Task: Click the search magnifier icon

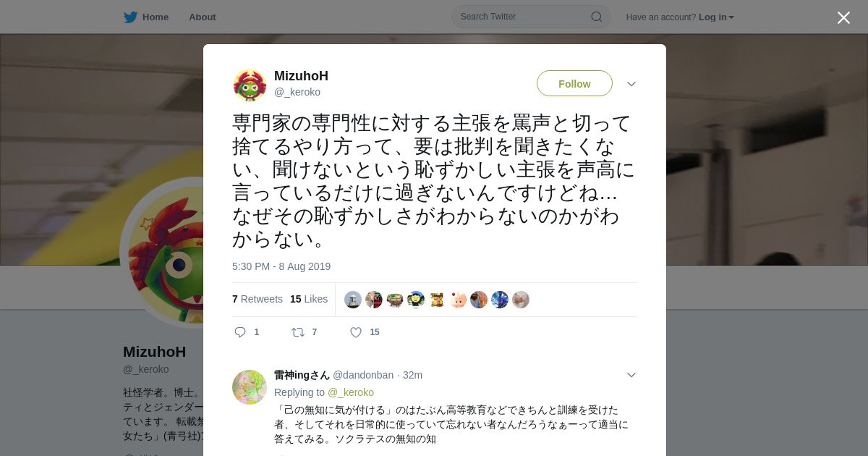Action: tap(597, 17)
